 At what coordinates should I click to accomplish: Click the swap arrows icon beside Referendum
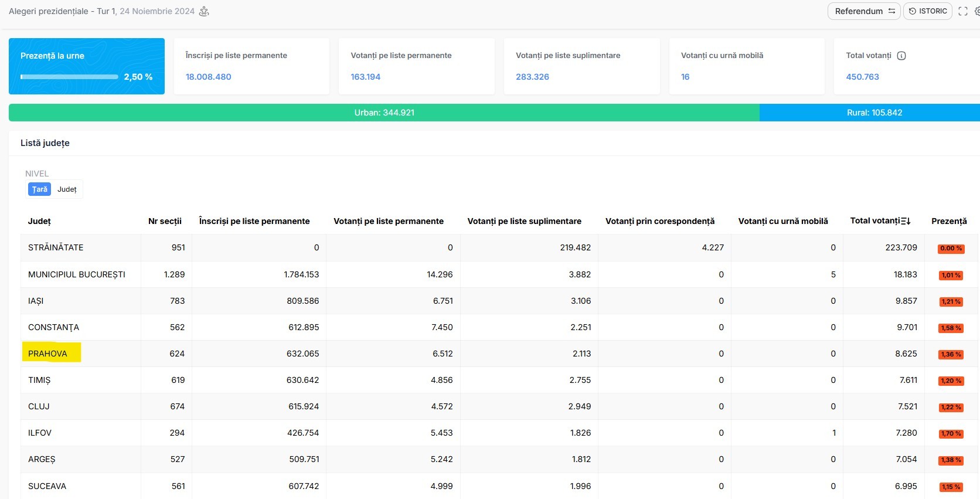(891, 11)
